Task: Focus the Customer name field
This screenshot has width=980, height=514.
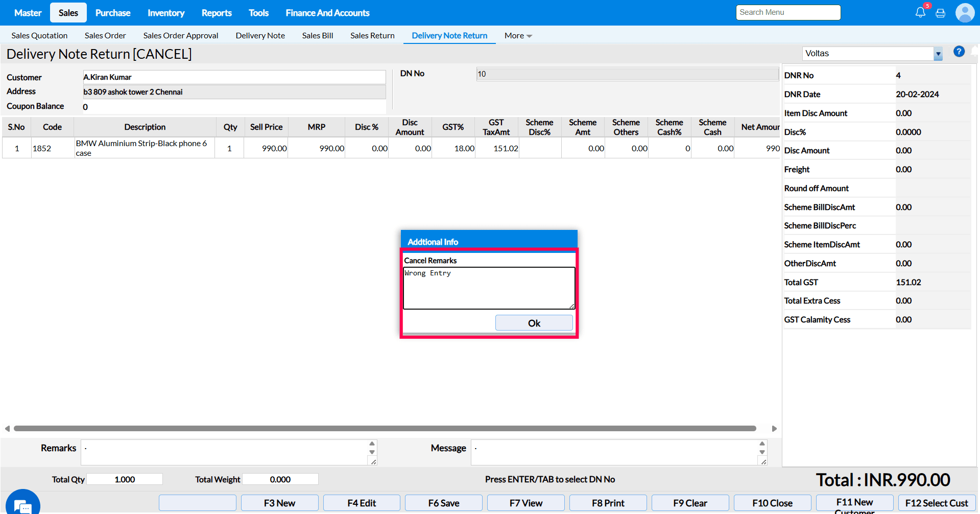Action: pyautogui.click(x=234, y=77)
